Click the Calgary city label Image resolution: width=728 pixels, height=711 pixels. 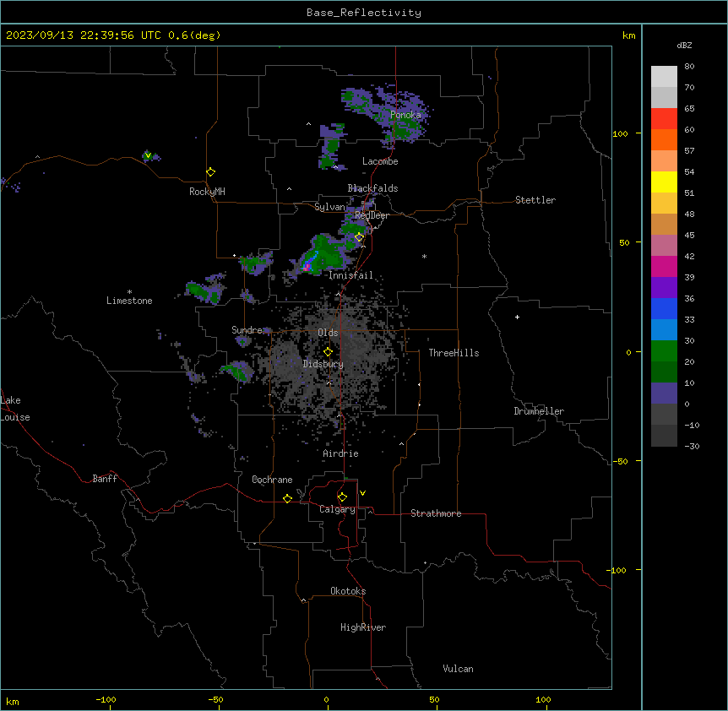(337, 509)
